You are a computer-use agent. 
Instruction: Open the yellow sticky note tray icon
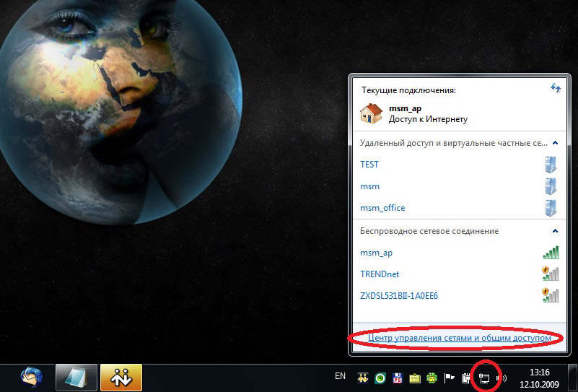coord(415,378)
